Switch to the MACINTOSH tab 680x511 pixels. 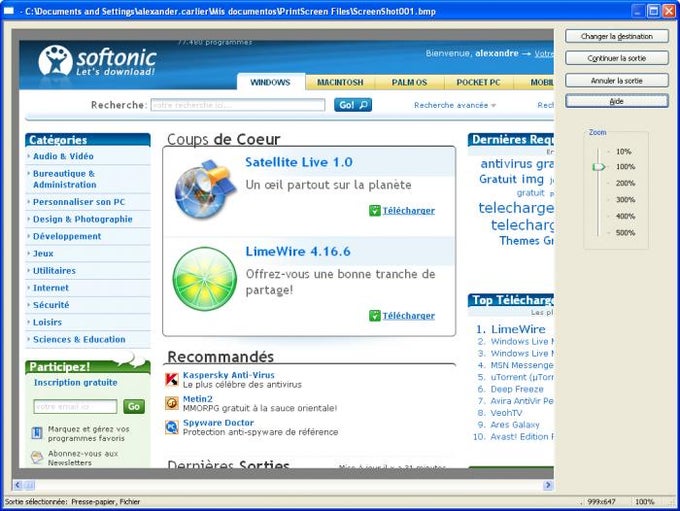click(340, 82)
